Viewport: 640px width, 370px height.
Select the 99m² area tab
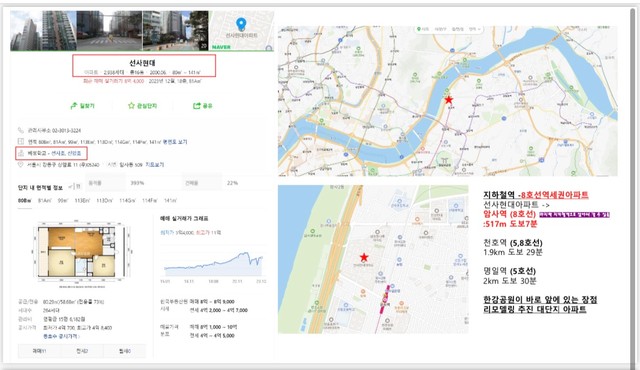click(x=63, y=201)
